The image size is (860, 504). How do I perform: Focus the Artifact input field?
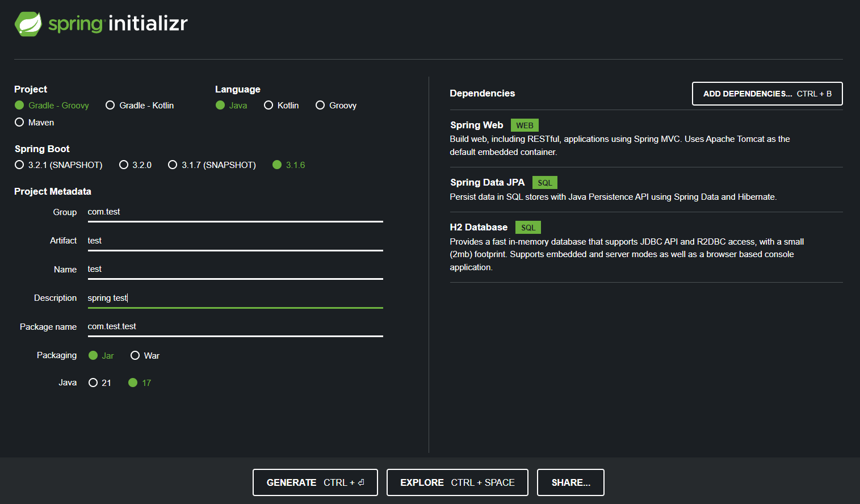click(x=235, y=241)
